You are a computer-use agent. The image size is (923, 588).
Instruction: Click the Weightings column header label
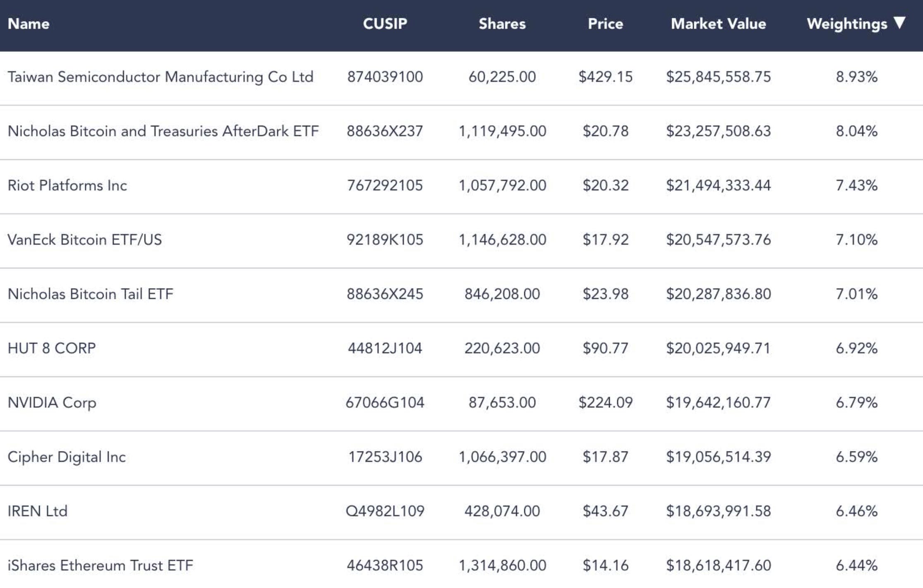847,24
